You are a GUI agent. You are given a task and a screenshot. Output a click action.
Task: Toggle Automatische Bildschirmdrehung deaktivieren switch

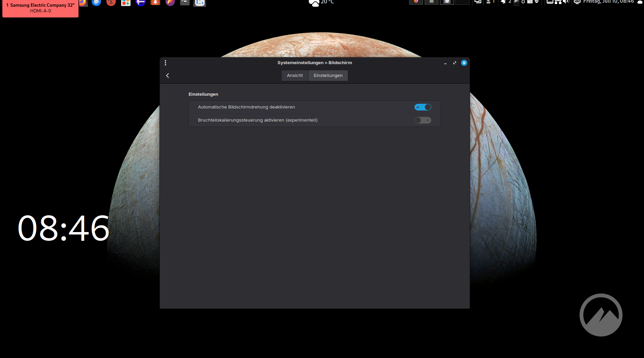coord(423,107)
